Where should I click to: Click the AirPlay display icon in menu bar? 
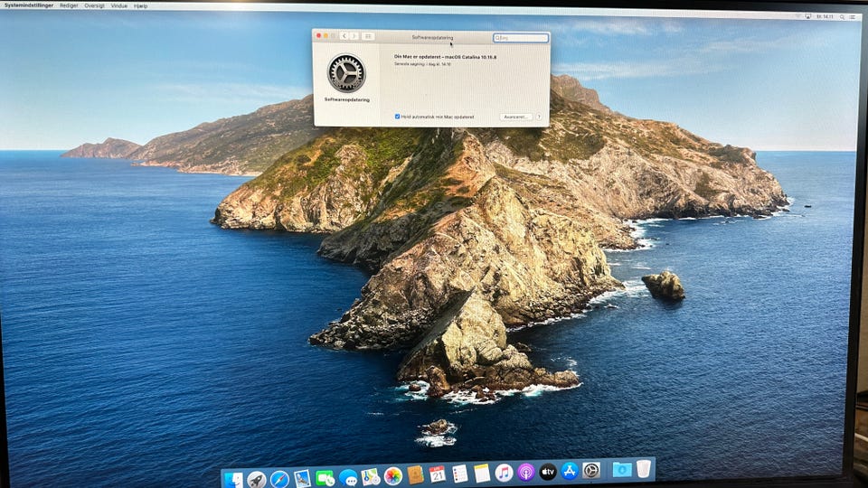pyautogui.click(x=807, y=16)
